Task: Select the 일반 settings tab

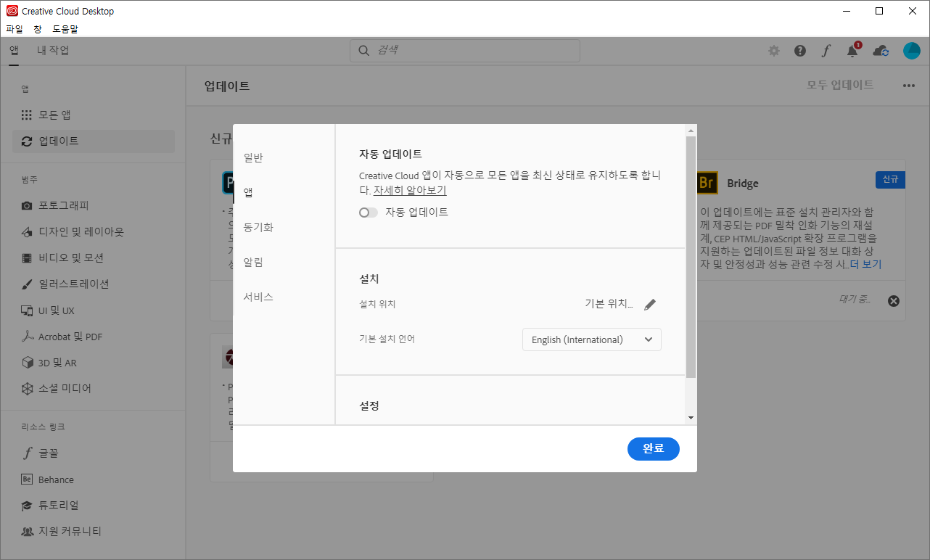Action: tap(254, 157)
